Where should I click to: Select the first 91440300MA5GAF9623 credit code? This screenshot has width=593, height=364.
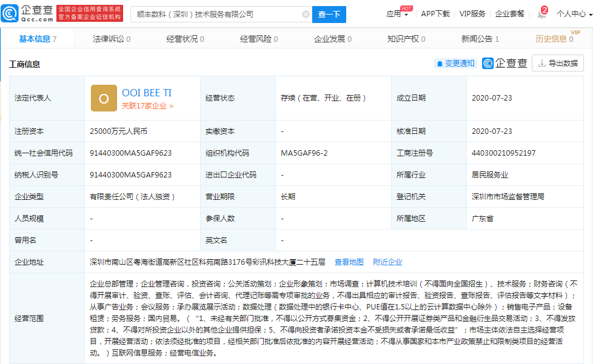coord(130,153)
